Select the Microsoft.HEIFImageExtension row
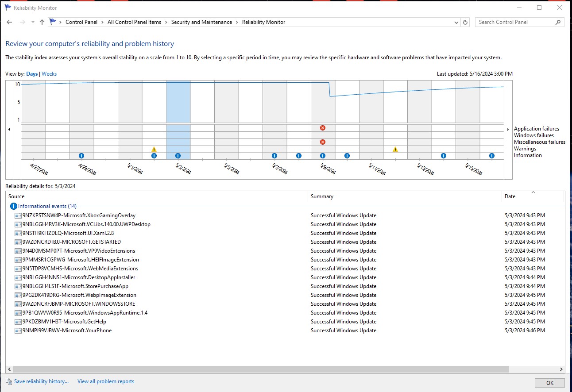The width and height of the screenshot is (572, 392). click(285, 260)
